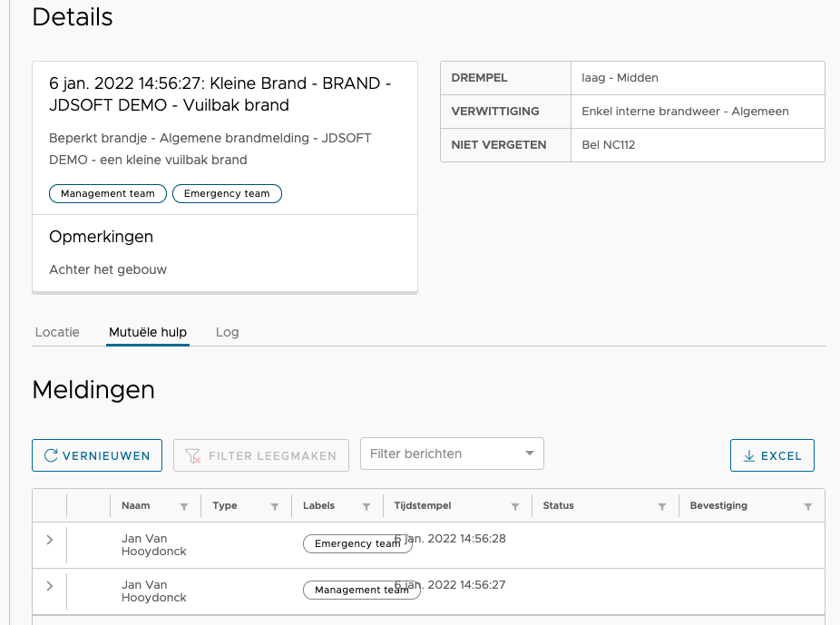
Task: Select the Mutuële hulp tab
Action: pyautogui.click(x=148, y=332)
